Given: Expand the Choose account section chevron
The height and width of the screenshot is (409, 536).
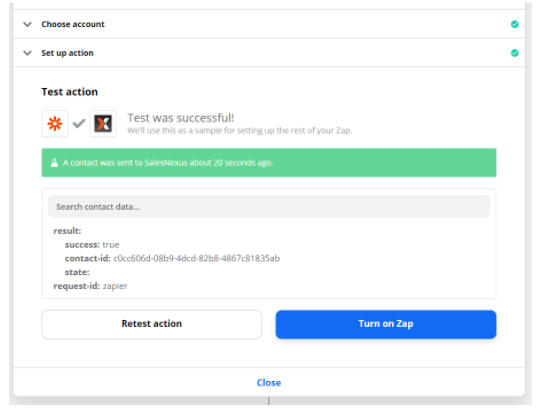Looking at the screenshot, I should (x=27, y=24).
